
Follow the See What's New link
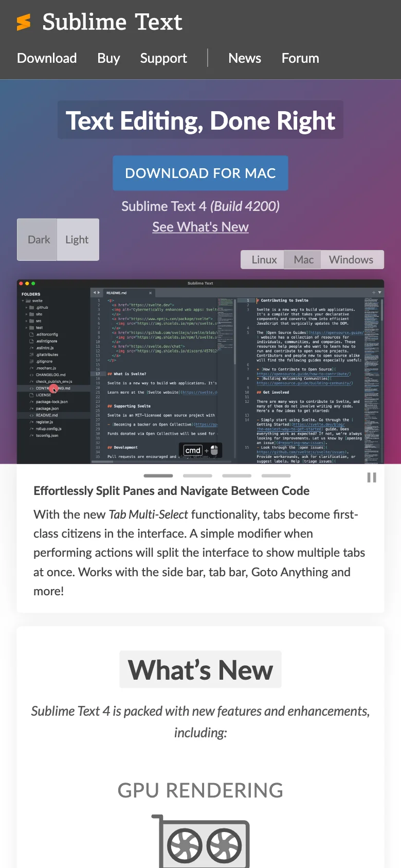200,227
